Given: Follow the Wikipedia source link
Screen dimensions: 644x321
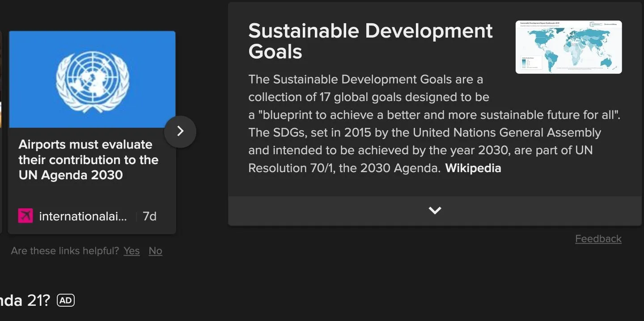Looking at the screenshot, I should [x=473, y=168].
